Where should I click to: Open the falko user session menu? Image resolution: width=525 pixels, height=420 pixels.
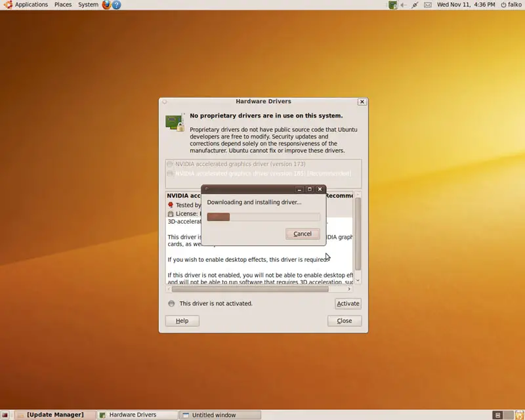[511, 5]
